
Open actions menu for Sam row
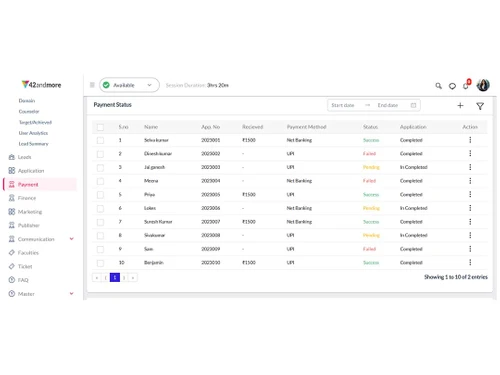point(470,249)
